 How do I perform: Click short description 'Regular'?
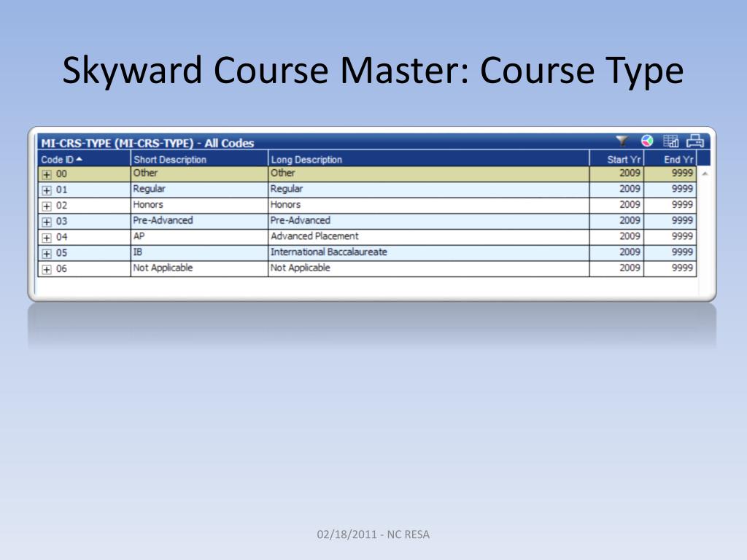(x=149, y=189)
